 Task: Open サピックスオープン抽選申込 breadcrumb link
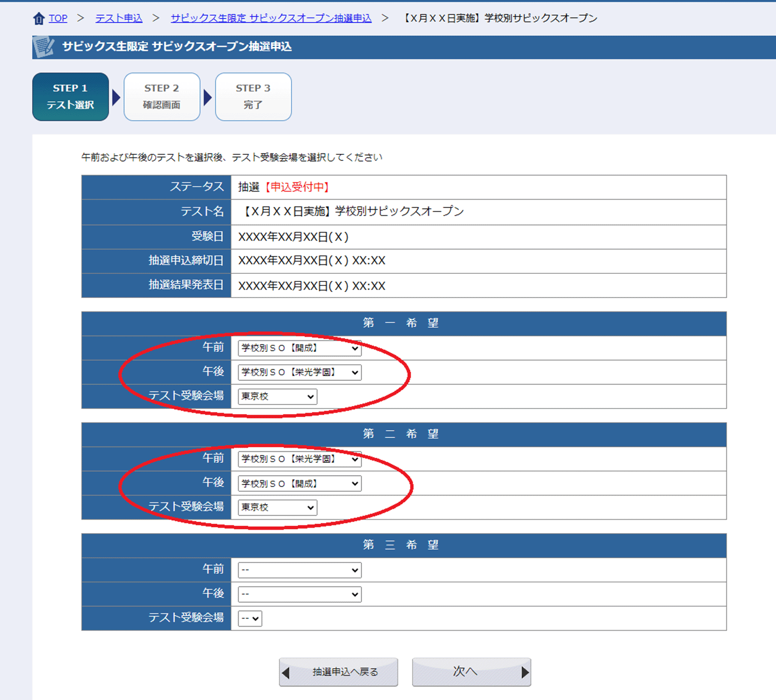(x=271, y=19)
